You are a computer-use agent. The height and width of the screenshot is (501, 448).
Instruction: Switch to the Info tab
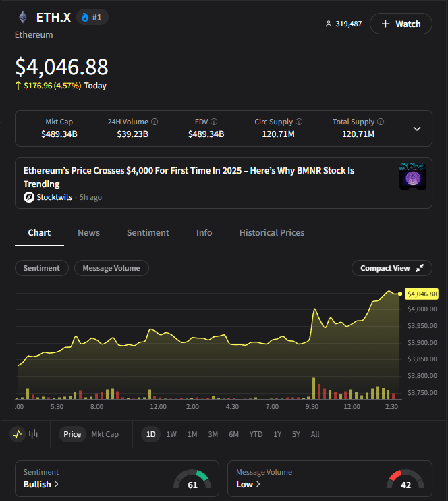[204, 232]
